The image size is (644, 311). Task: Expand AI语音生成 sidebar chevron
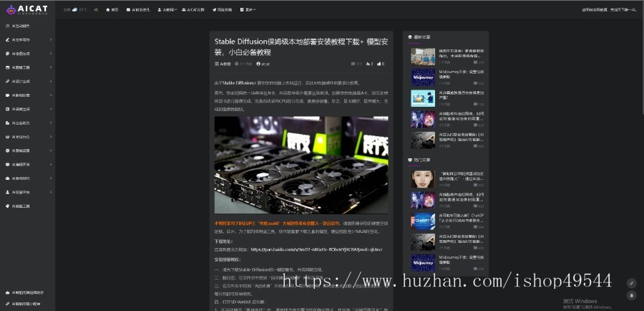tap(51, 109)
